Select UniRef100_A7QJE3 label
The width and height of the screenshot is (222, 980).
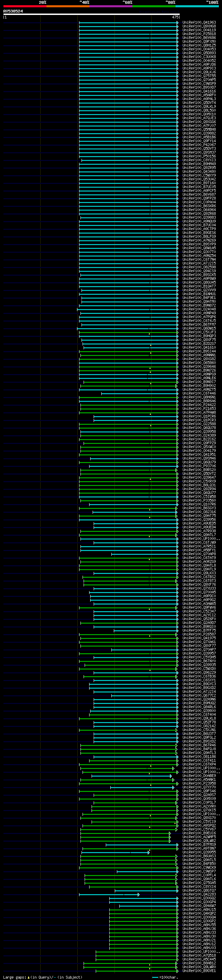point(199,118)
